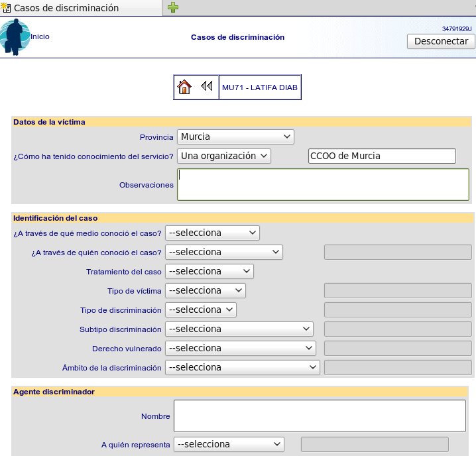Click the green plus new tab icon

click(x=173, y=7)
